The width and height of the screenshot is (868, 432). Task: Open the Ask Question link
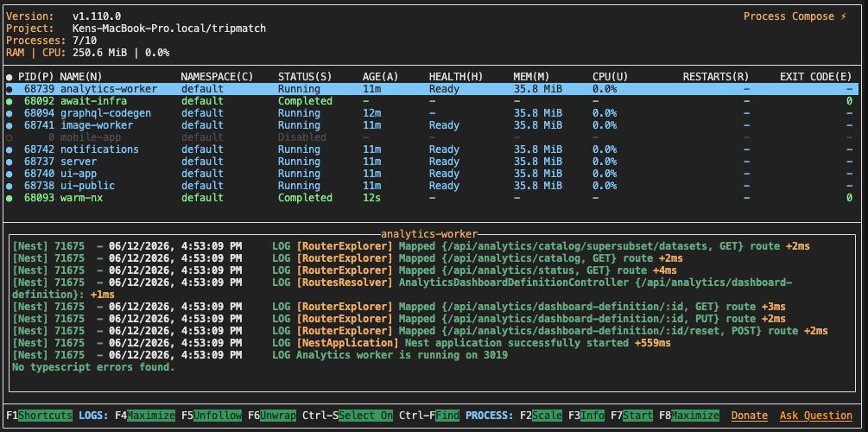(x=816, y=416)
